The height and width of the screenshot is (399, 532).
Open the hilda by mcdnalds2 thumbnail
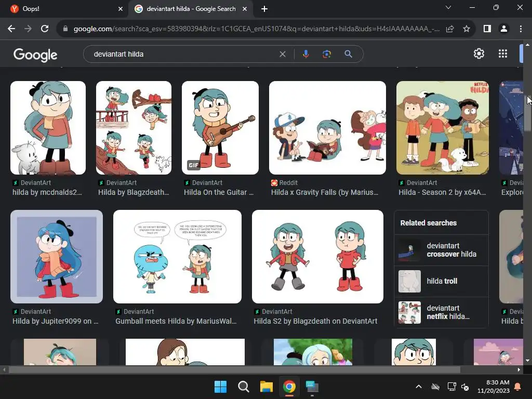click(x=48, y=128)
